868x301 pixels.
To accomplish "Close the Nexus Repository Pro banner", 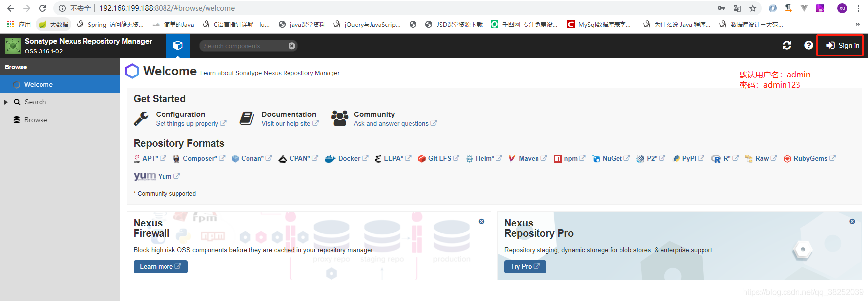I will [852, 222].
